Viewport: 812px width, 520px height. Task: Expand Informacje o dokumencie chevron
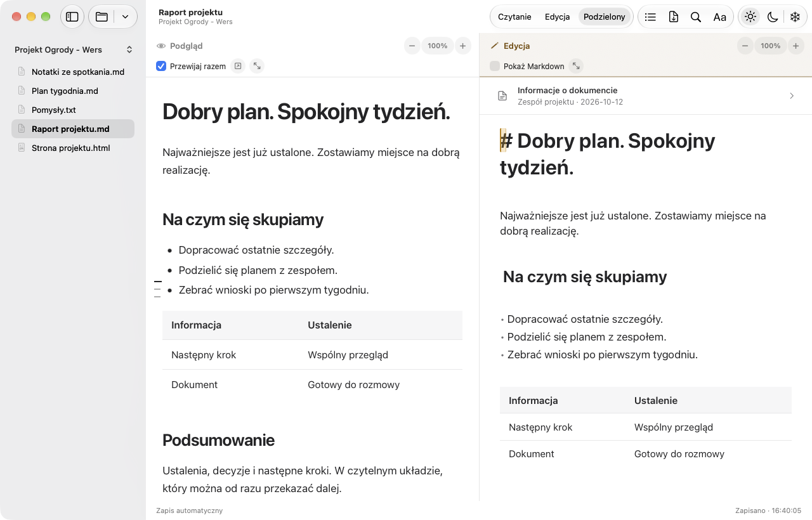point(792,96)
